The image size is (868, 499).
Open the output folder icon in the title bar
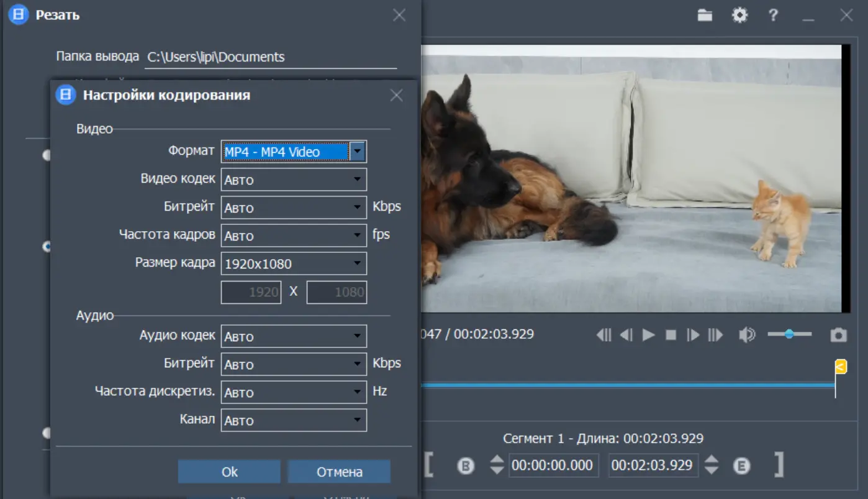click(x=705, y=16)
